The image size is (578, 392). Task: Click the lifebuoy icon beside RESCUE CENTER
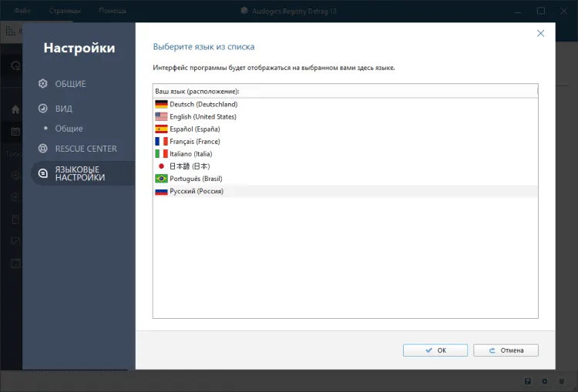(x=43, y=149)
